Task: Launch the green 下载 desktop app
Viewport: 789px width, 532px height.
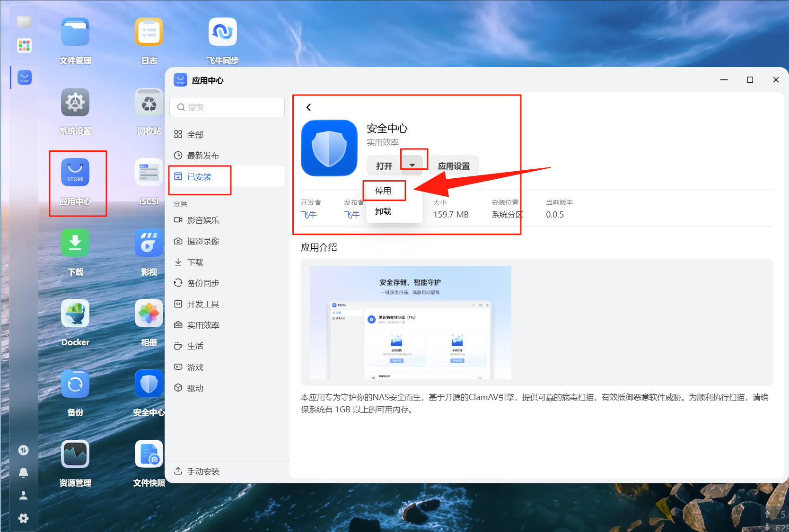Action: tap(75, 243)
